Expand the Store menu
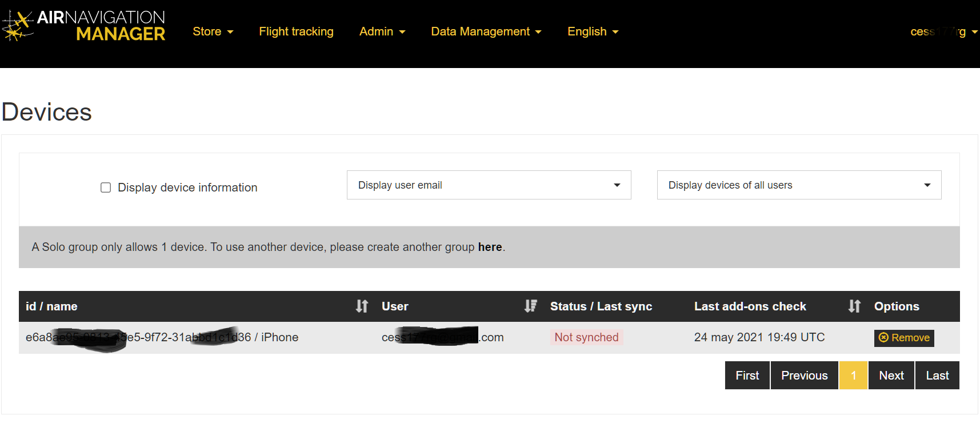This screenshot has height=435, width=980. click(x=213, y=31)
